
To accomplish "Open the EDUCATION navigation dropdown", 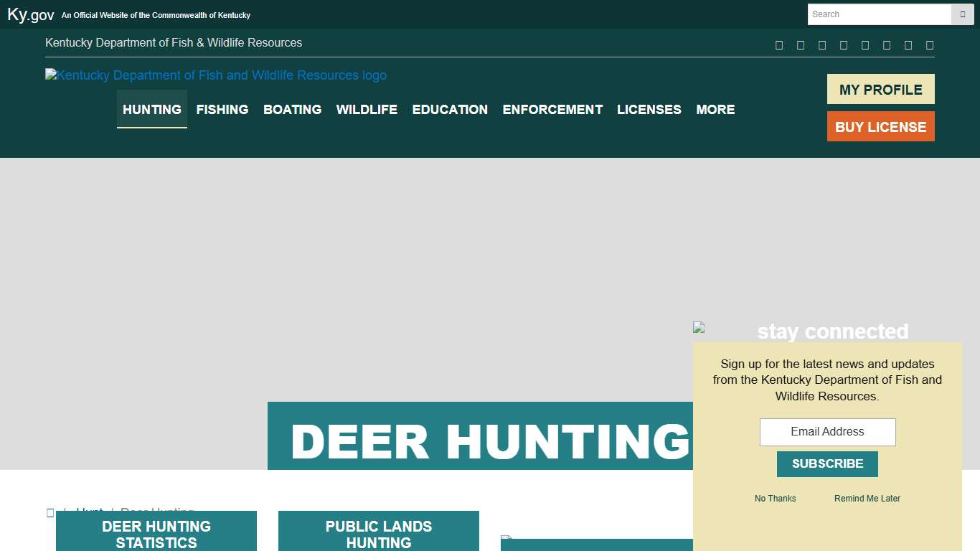I will [x=450, y=109].
